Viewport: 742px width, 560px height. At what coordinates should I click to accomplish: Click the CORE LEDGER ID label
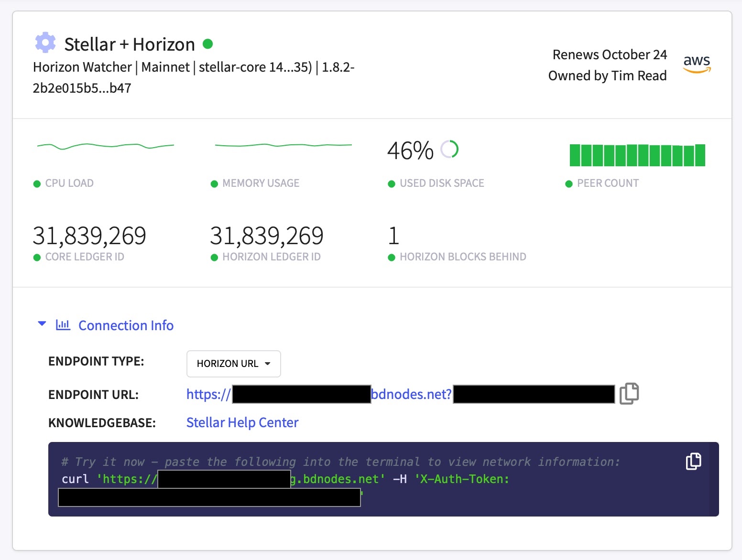pyautogui.click(x=85, y=257)
